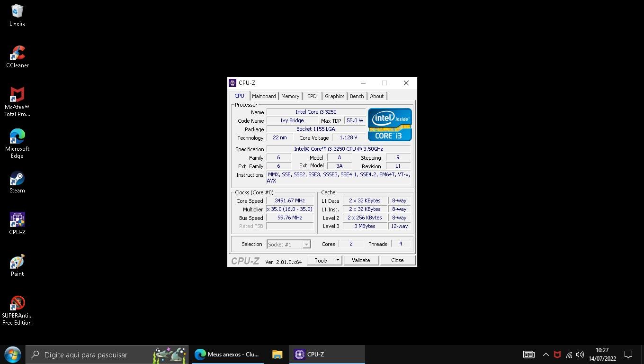Launch Steam from the desktop
The image size is (644, 364).
tap(18, 182)
